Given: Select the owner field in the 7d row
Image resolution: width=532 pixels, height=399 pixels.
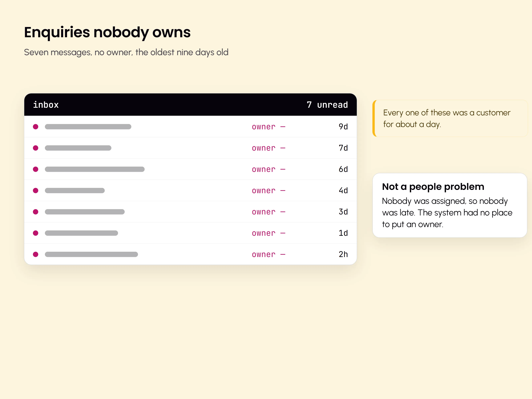Looking at the screenshot, I should coord(269,148).
